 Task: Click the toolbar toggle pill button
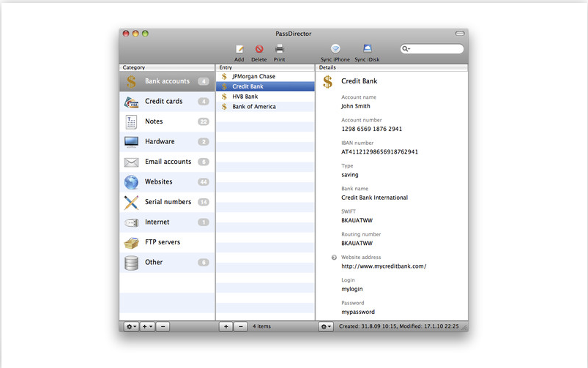point(460,34)
